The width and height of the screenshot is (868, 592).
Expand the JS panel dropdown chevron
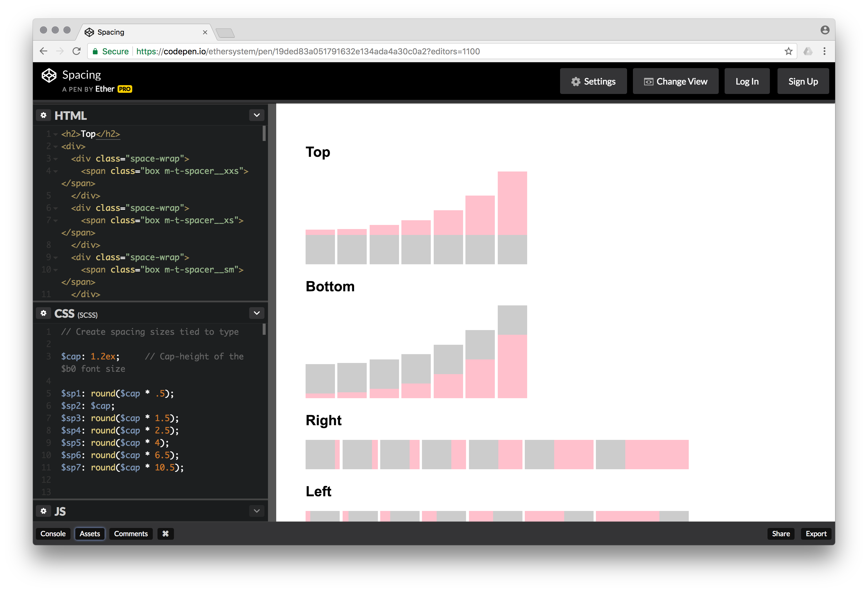pyautogui.click(x=257, y=511)
